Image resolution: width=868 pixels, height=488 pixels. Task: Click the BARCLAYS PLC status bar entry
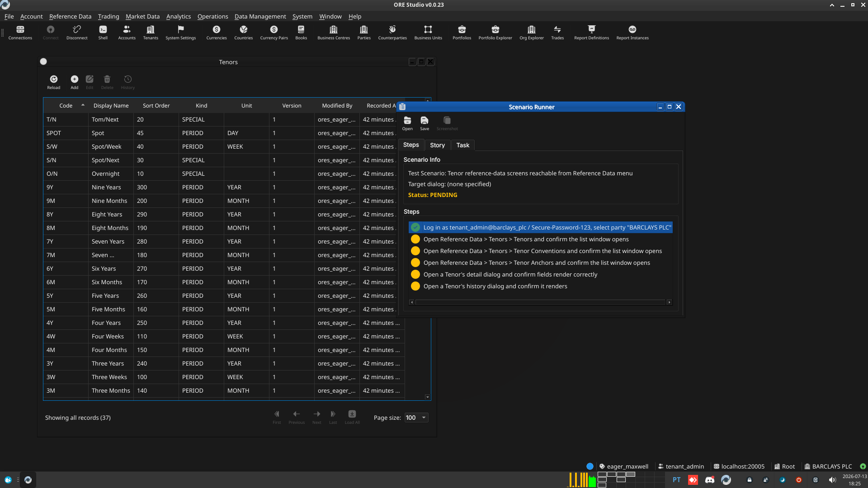tap(828, 466)
